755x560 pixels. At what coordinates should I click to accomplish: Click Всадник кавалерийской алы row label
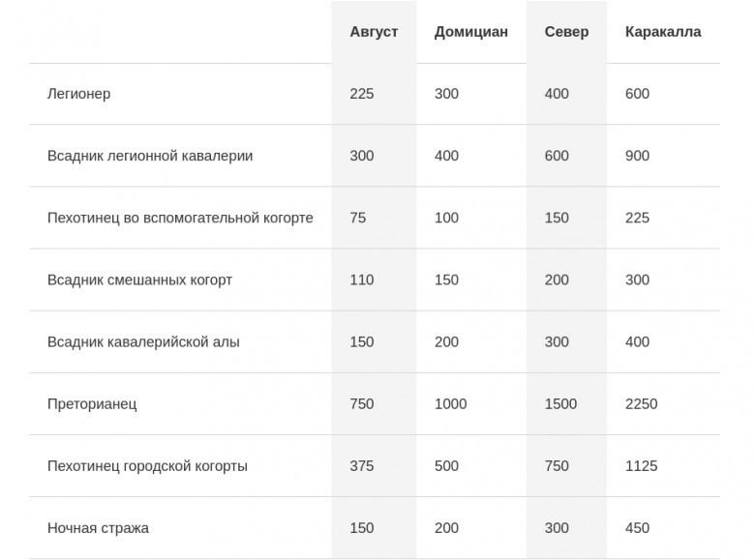click(x=143, y=342)
